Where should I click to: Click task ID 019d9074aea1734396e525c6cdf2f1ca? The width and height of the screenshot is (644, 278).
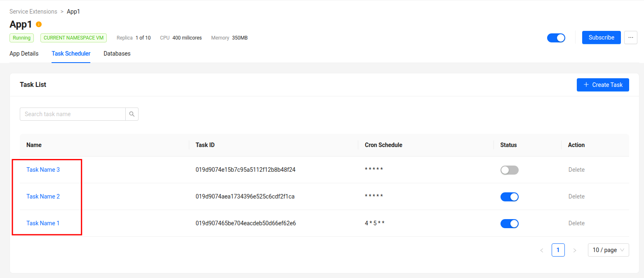click(245, 196)
